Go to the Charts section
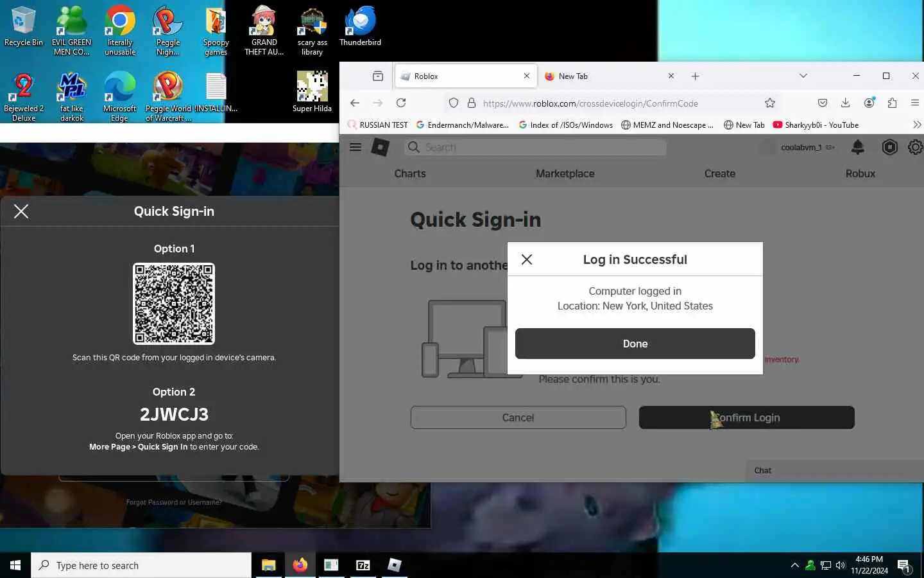This screenshot has width=924, height=578. pyautogui.click(x=410, y=173)
